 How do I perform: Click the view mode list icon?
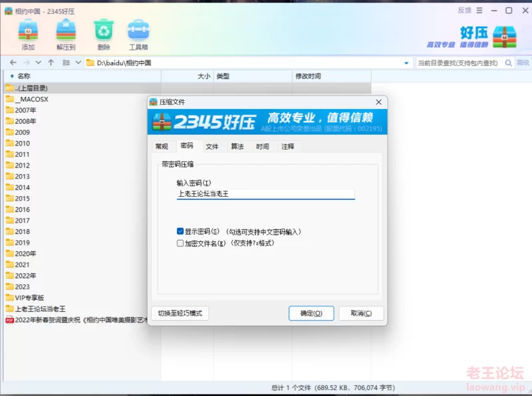coord(66,62)
